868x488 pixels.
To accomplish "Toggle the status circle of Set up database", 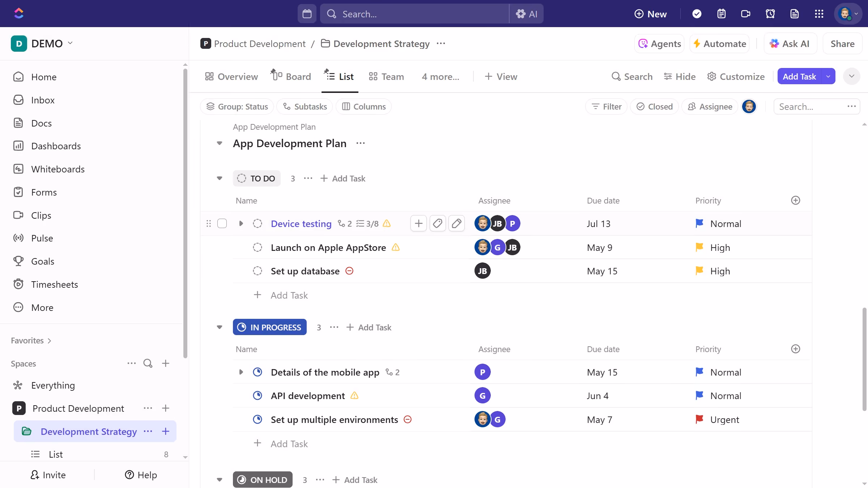I will (257, 271).
